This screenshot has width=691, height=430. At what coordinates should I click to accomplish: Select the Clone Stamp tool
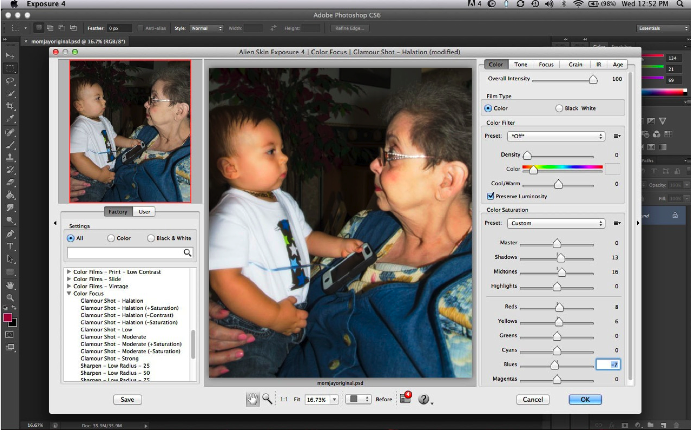(x=10, y=157)
